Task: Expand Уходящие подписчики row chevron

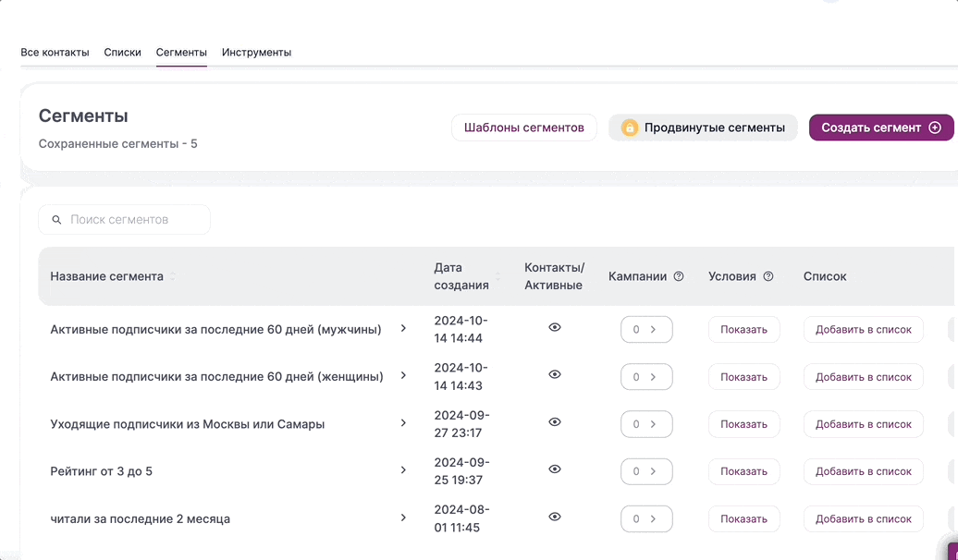Action: (x=403, y=423)
